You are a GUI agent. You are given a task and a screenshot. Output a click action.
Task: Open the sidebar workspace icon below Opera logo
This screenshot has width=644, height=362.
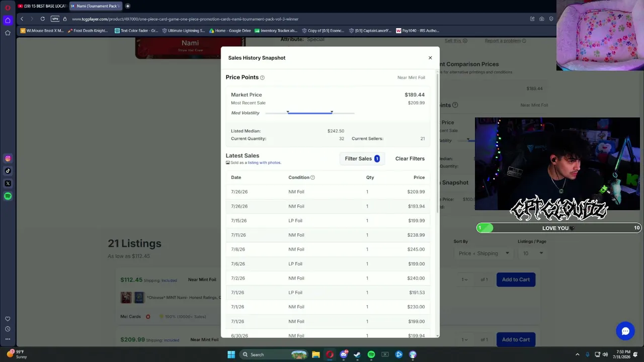point(8,20)
